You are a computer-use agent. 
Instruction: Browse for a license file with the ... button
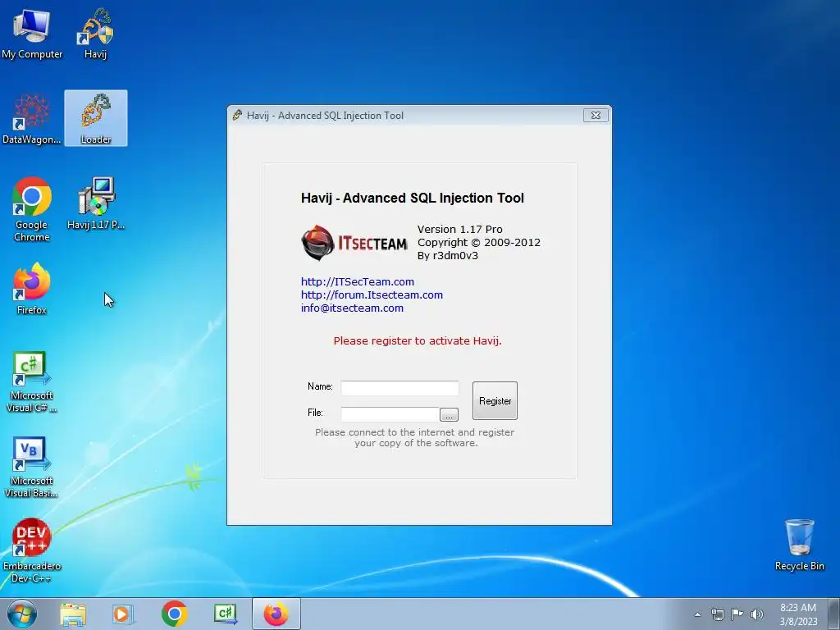click(x=449, y=414)
